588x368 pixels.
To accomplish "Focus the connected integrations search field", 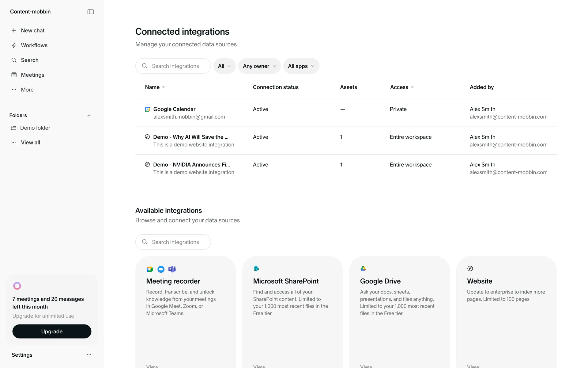I will [175, 66].
